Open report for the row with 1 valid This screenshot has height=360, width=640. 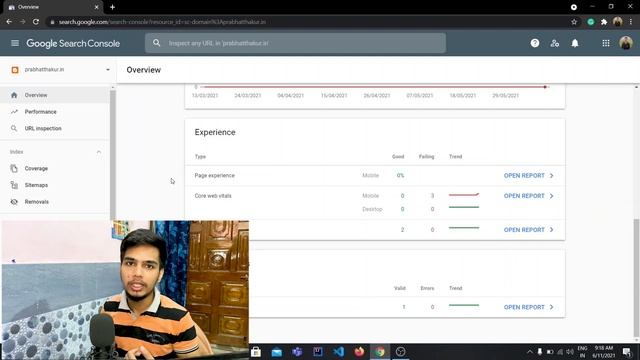[x=529, y=307]
